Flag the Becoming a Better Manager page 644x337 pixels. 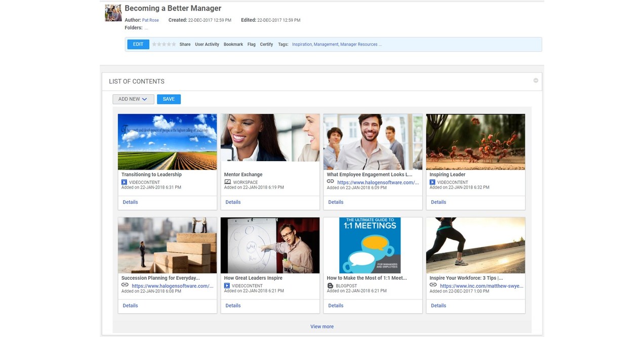251,45
